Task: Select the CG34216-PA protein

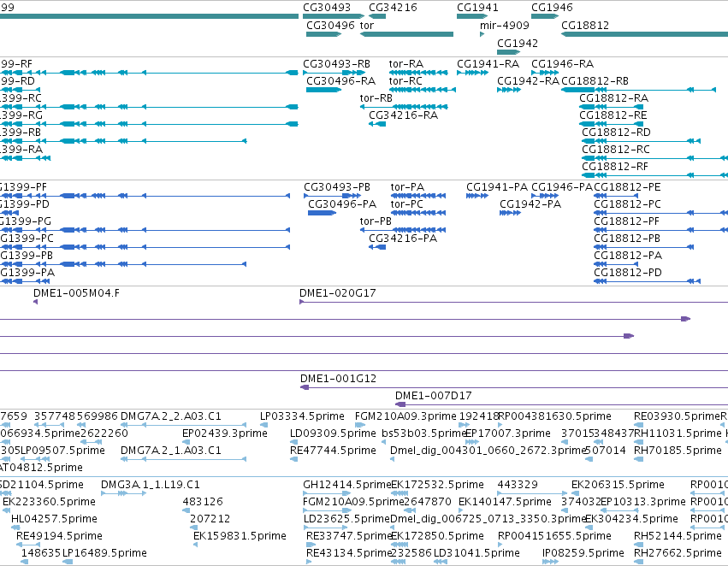Action: tap(377, 247)
